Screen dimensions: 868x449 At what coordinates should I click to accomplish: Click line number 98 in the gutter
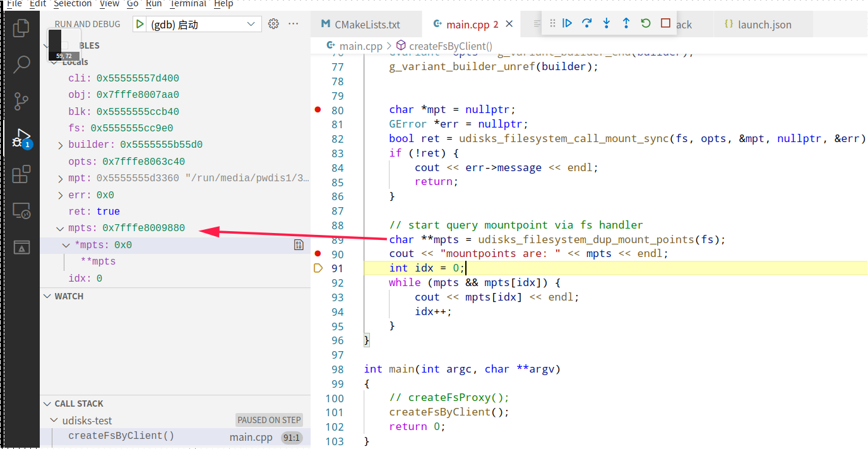tap(337, 369)
